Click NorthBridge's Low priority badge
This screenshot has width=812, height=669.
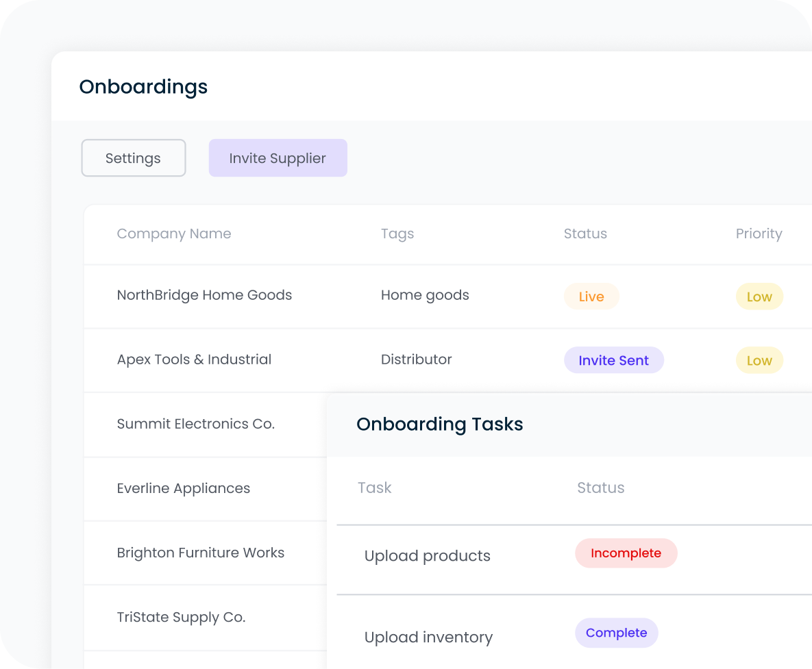[759, 296]
